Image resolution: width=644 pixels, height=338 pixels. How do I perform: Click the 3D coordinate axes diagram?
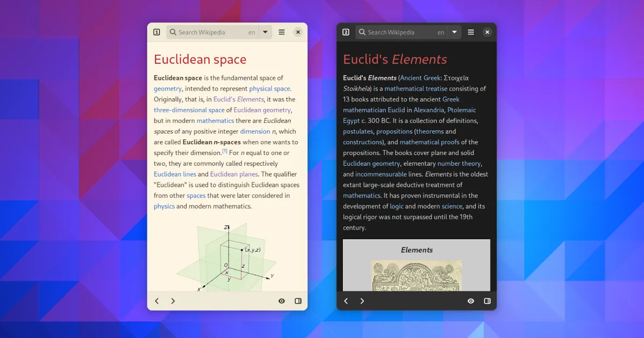pos(227,256)
